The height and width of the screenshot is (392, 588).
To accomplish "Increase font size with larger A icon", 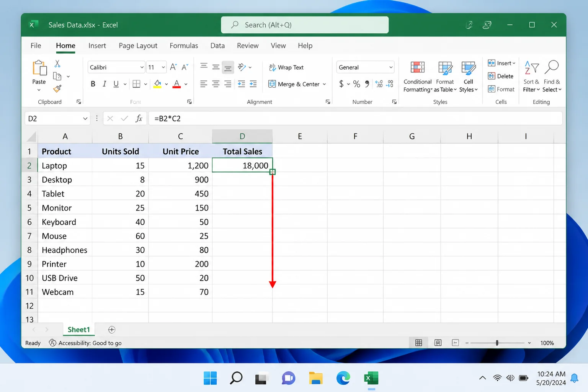I will click(173, 67).
